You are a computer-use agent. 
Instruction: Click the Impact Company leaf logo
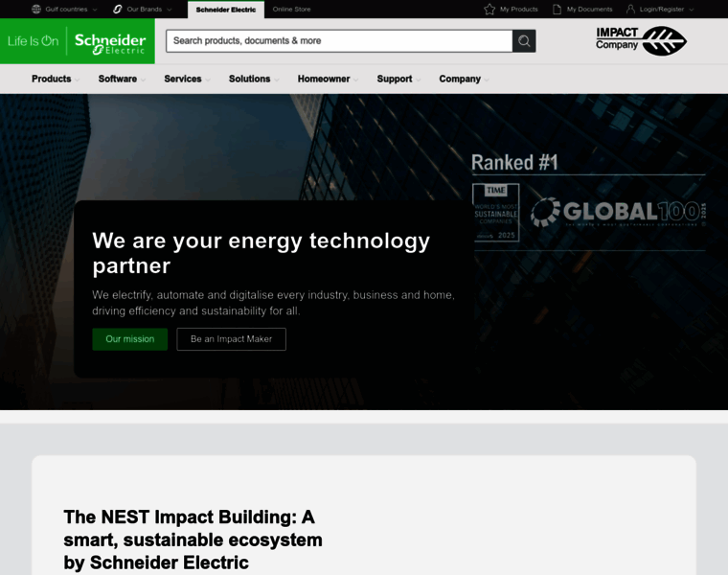[663, 40]
